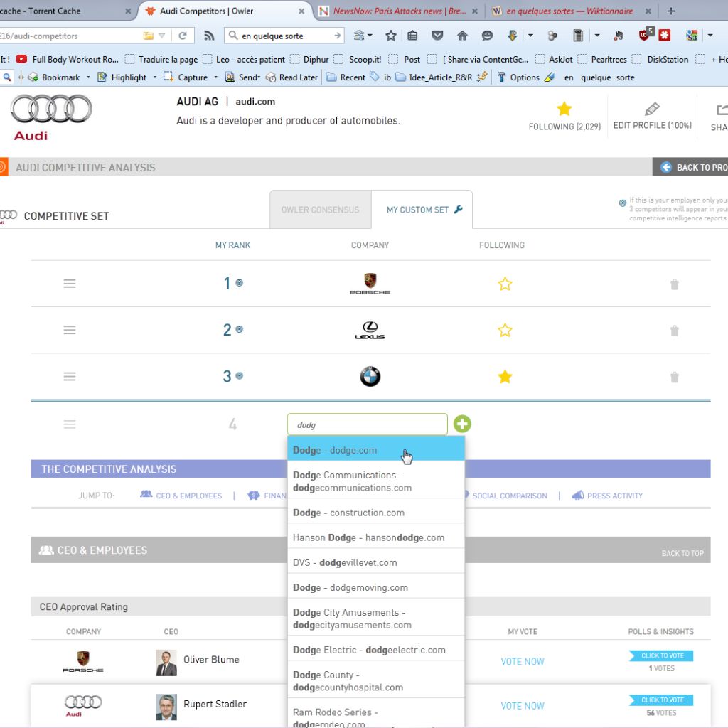Switch to NewsNow Paris Attacks tab

point(399,11)
